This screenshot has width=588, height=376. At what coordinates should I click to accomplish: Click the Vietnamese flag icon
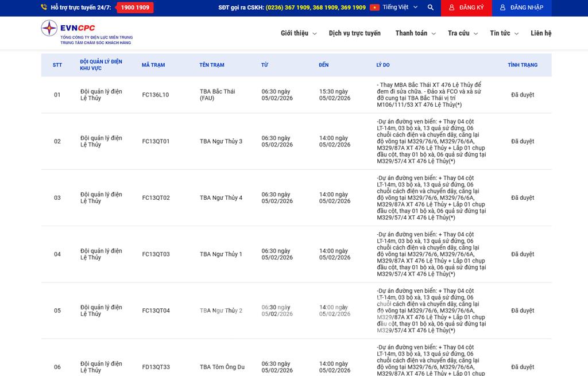coord(374,7)
